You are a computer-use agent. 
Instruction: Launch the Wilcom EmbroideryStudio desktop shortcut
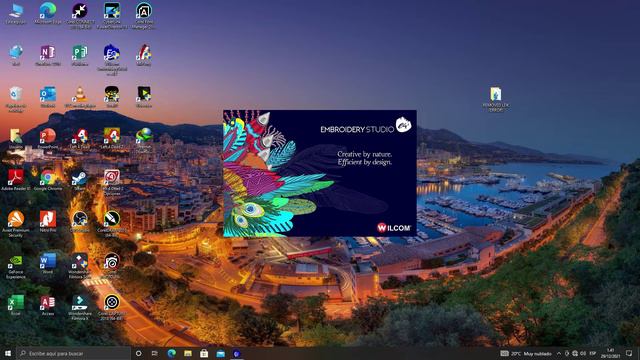point(111,60)
